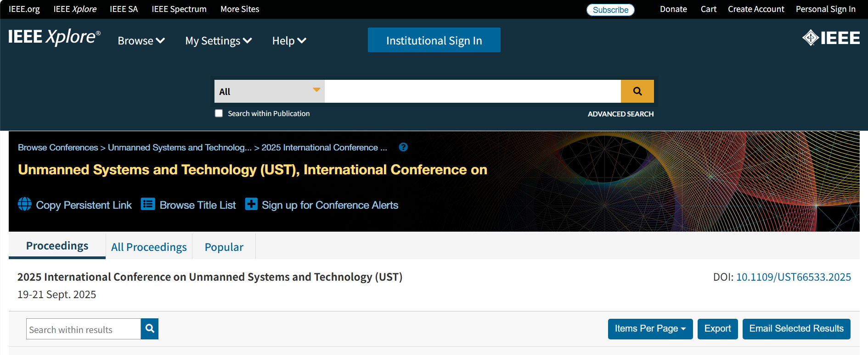Screen dimensions: 868x355
Task: Click the 2025 International Conference breadcrumb
Action: [324, 147]
